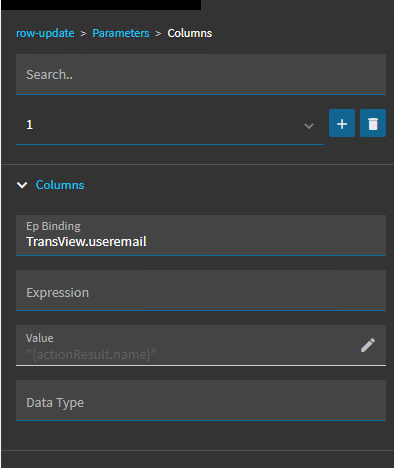Click the number 1 in selector

coord(30,125)
